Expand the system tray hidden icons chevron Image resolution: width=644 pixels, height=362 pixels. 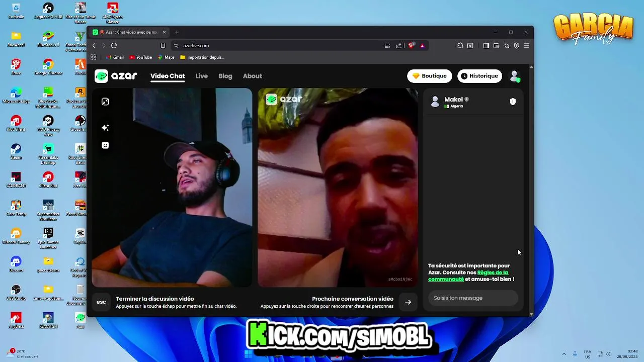point(563,354)
